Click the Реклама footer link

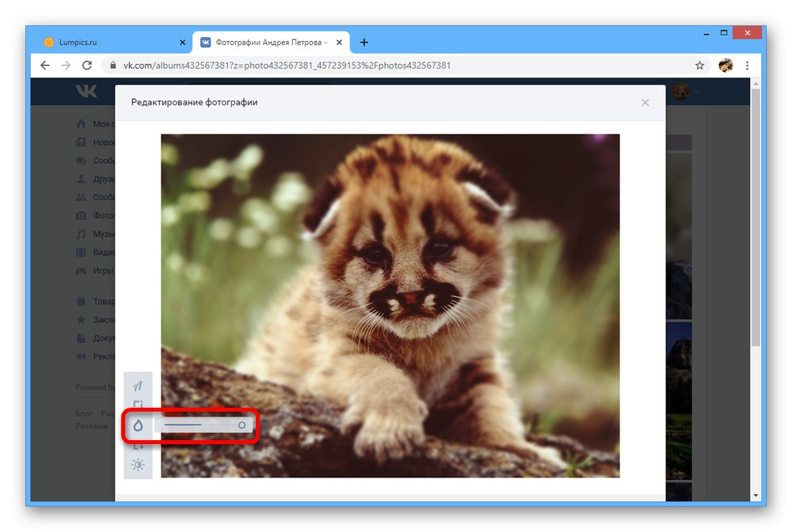[x=91, y=426]
